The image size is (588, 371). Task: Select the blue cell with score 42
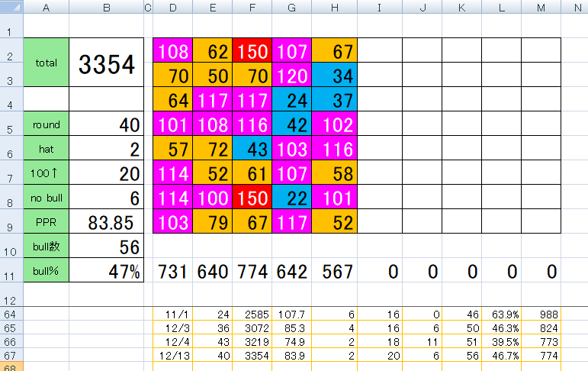click(292, 124)
